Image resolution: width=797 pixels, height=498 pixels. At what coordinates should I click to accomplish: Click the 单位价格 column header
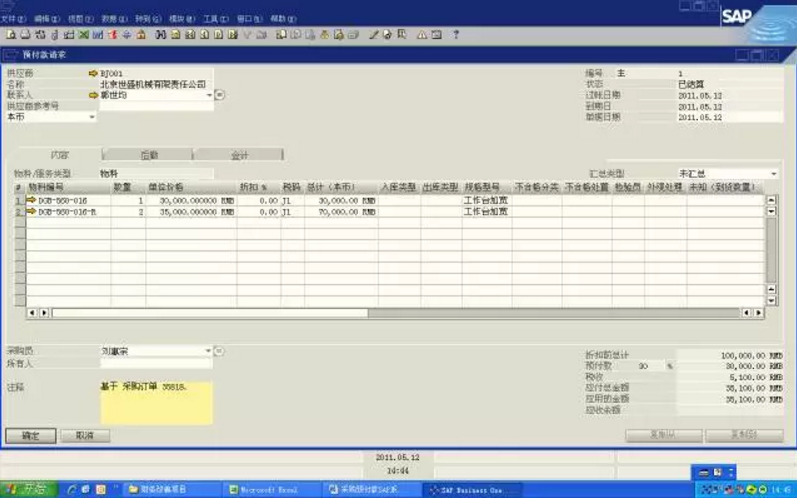[x=191, y=188]
